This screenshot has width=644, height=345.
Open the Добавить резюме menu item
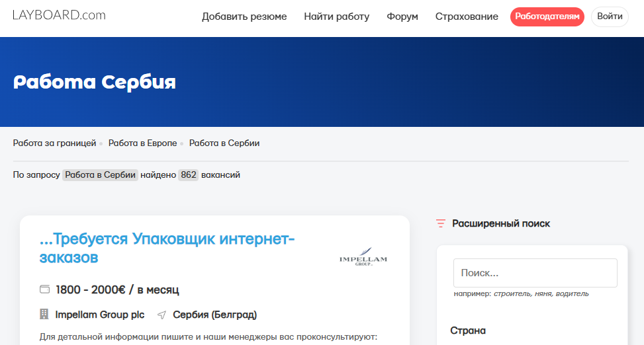point(244,17)
